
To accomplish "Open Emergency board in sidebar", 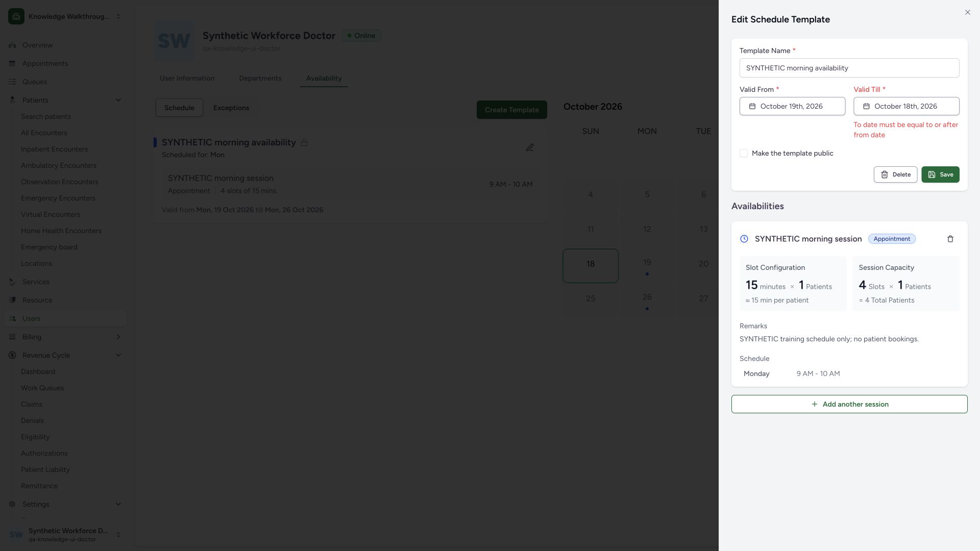I will click(x=49, y=247).
